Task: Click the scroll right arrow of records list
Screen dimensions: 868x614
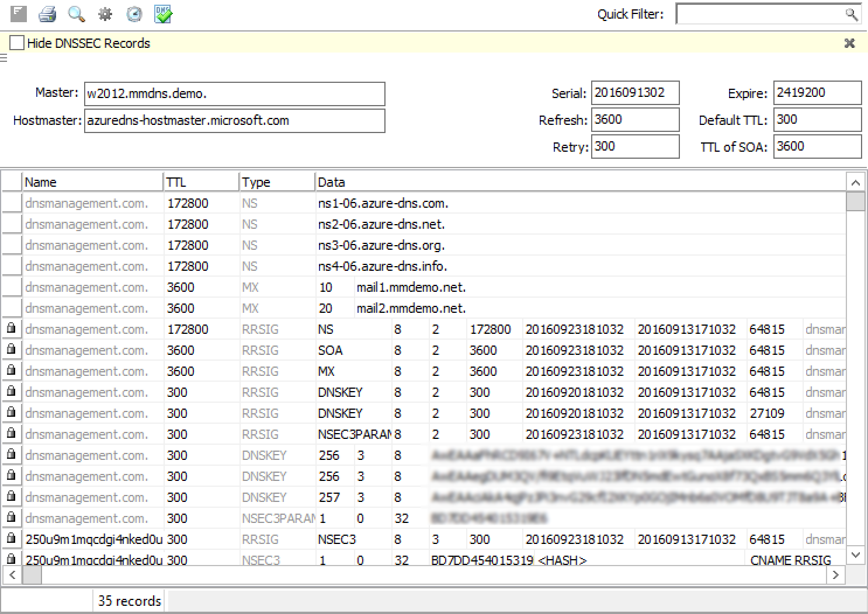Action: point(835,575)
